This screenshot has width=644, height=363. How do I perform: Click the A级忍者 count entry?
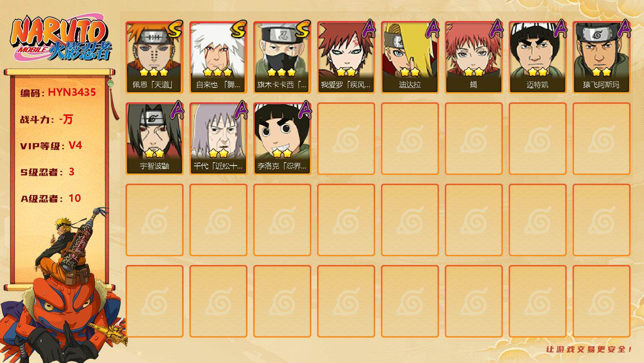50,198
